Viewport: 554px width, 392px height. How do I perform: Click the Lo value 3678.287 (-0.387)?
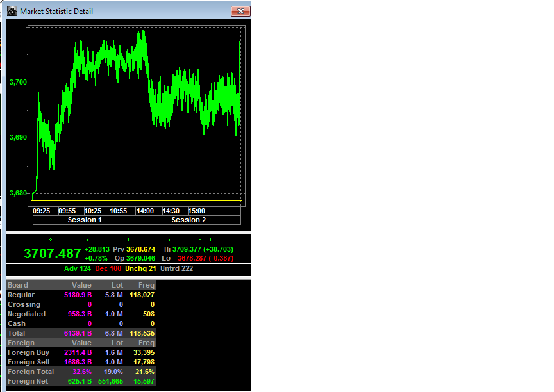(206, 258)
